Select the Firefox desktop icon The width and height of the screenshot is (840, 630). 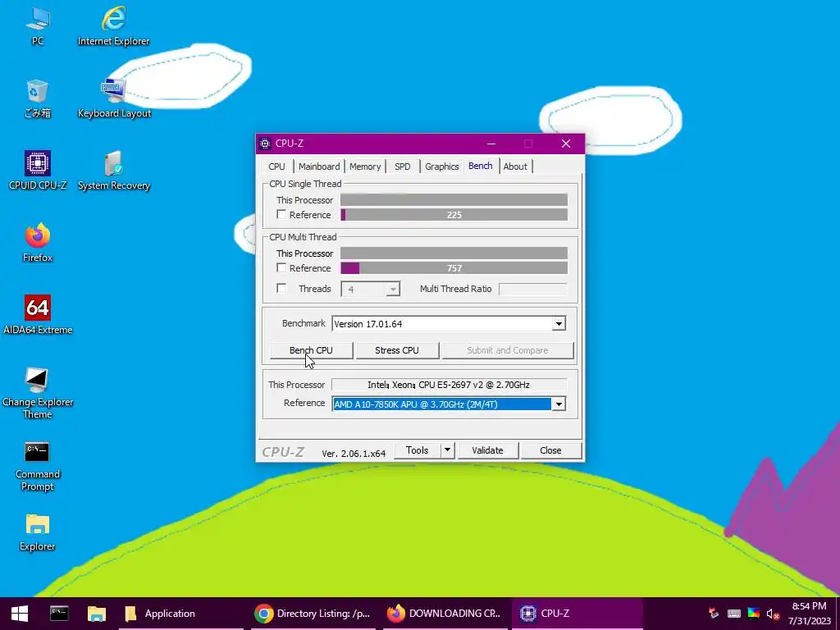pos(38,243)
